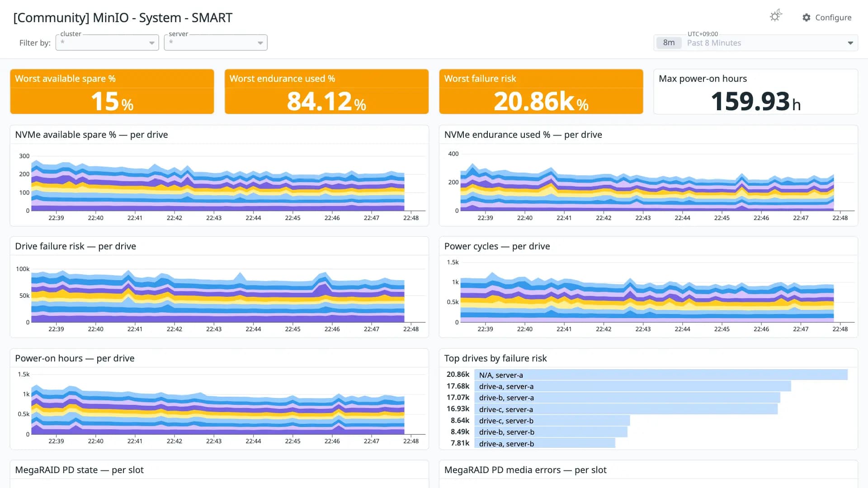Click MegaRAID PD state per slot title
This screenshot has width=868, height=488.
coord(79,470)
